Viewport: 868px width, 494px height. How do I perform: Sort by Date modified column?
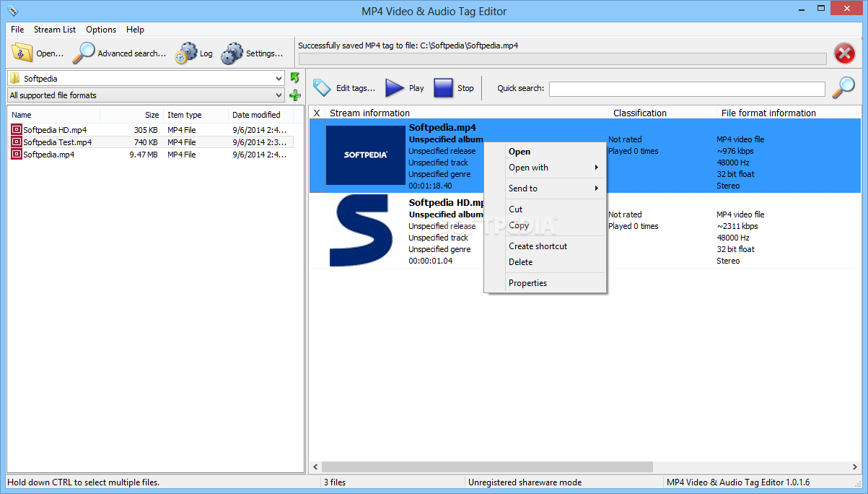pyautogui.click(x=260, y=115)
